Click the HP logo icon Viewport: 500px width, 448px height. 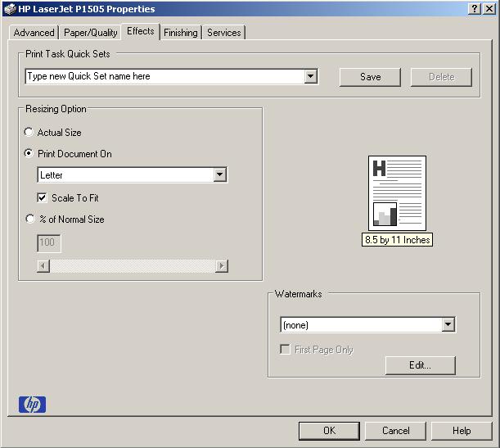click(x=32, y=405)
